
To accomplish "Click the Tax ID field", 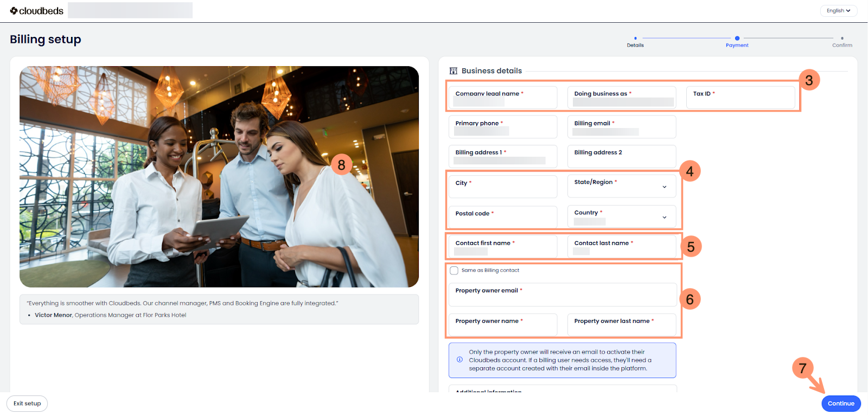I will pos(740,98).
